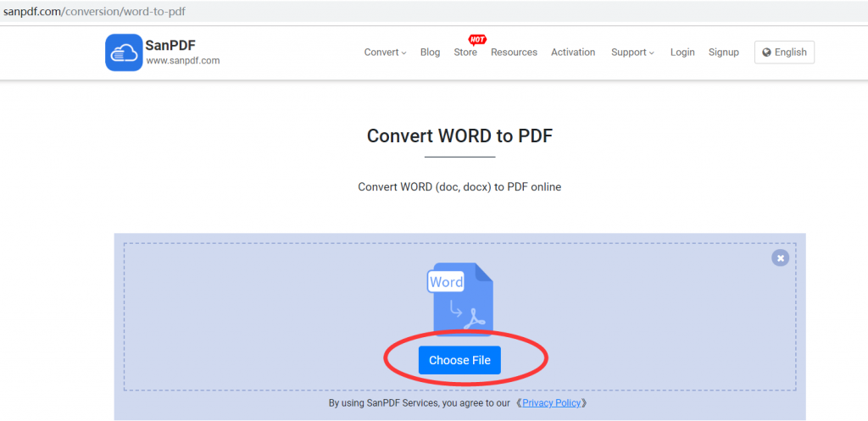Go to the Store menu item
Image resolution: width=868 pixels, height=421 pixels.
[465, 53]
